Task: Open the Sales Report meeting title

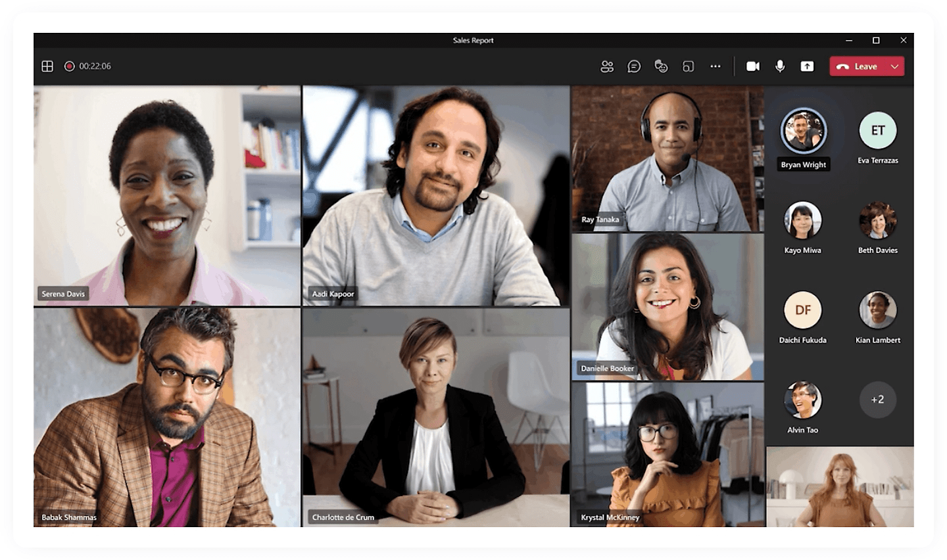Action: point(473,41)
